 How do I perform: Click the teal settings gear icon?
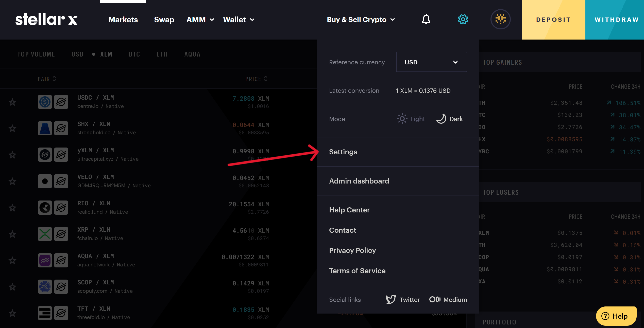click(463, 20)
